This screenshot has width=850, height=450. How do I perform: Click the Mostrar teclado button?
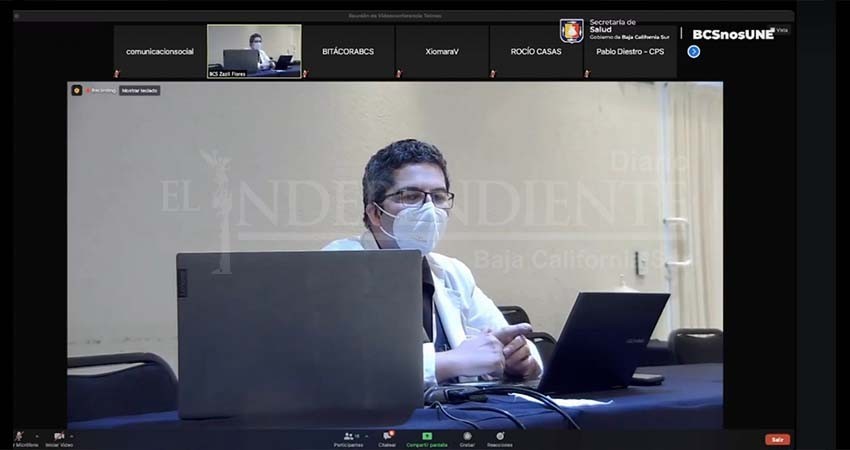pos(140,90)
